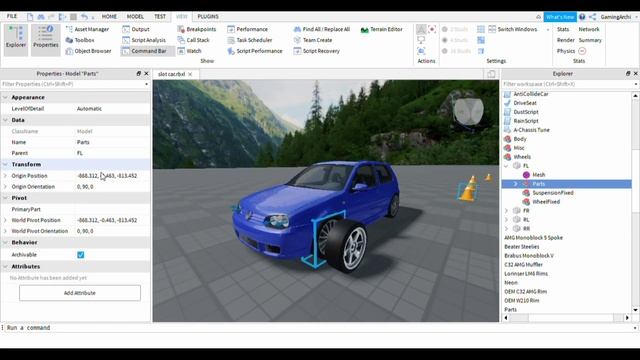Expand the FR wheel tree node
Viewport: 640px width, 360px height.
coord(507,211)
